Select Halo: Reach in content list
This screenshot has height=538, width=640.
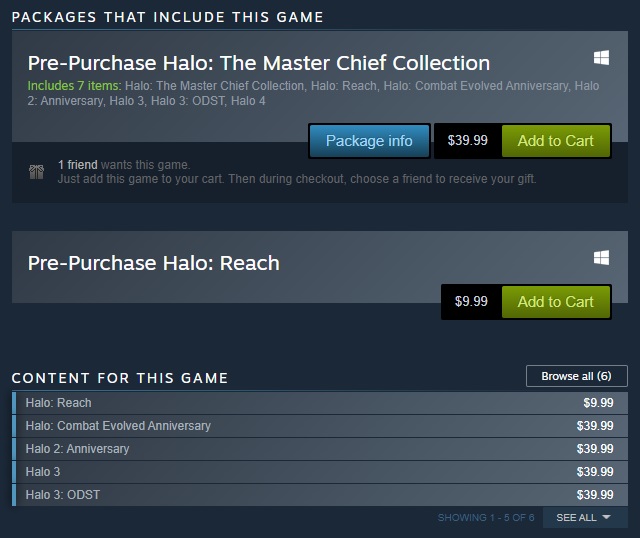tap(320, 403)
